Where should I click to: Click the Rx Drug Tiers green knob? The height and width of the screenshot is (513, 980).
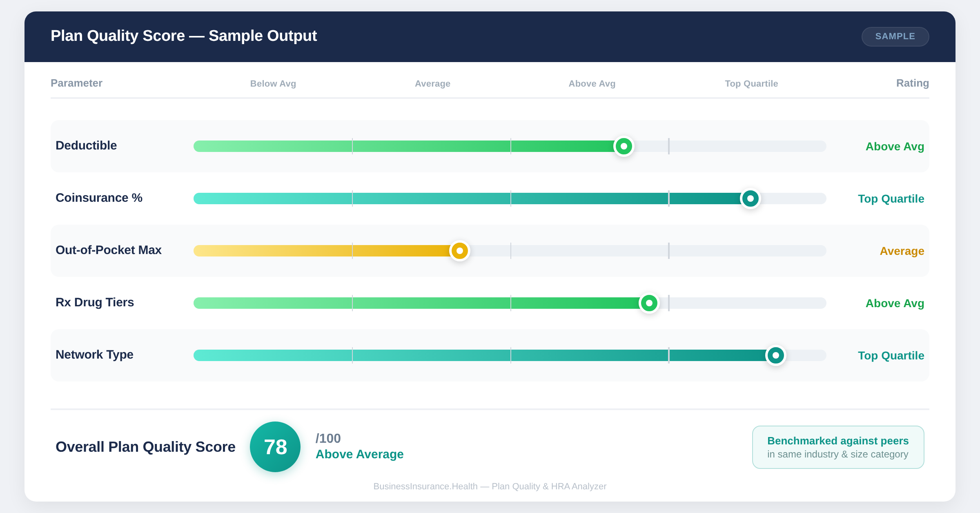coord(649,303)
